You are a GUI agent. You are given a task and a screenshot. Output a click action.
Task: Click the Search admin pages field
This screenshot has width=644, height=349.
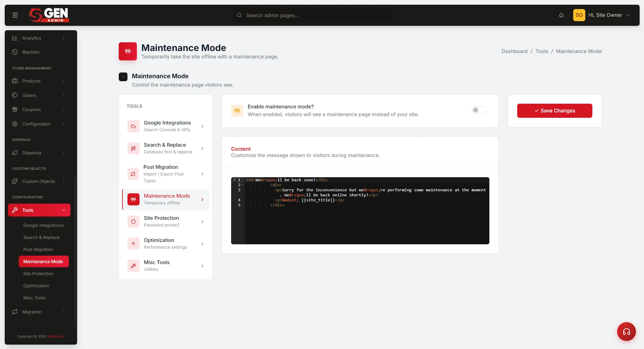(313, 15)
